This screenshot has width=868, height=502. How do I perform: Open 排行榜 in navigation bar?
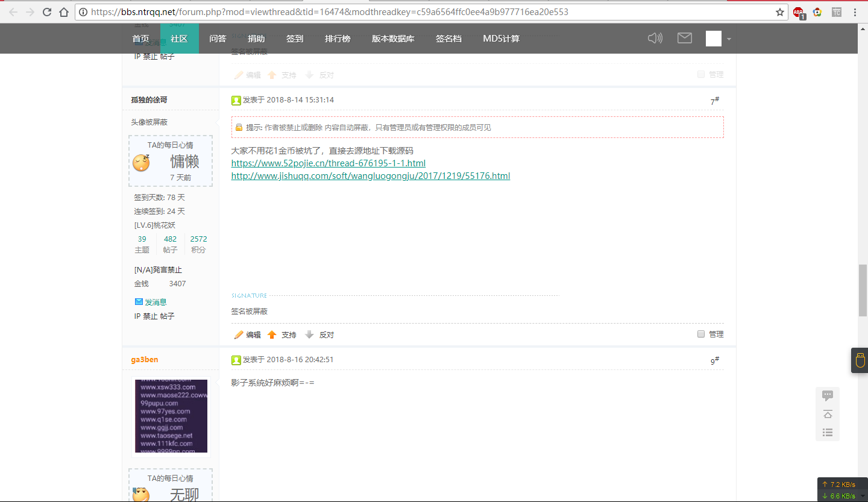[x=338, y=39]
